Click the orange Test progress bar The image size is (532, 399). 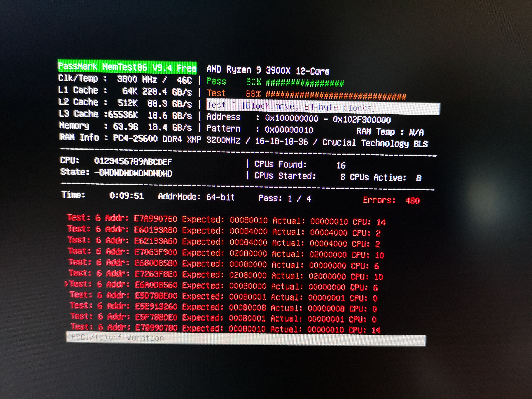[336, 96]
